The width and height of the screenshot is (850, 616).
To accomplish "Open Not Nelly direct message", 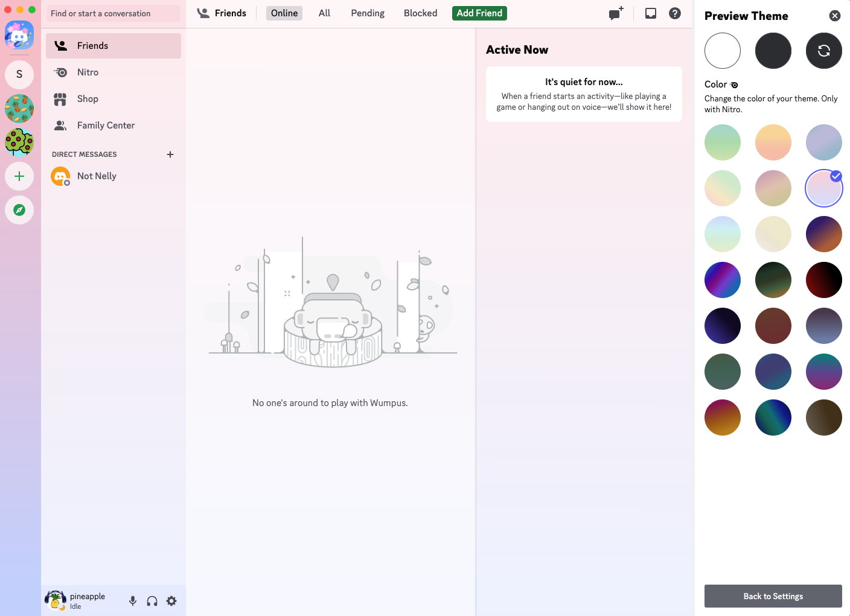I will pos(113,176).
